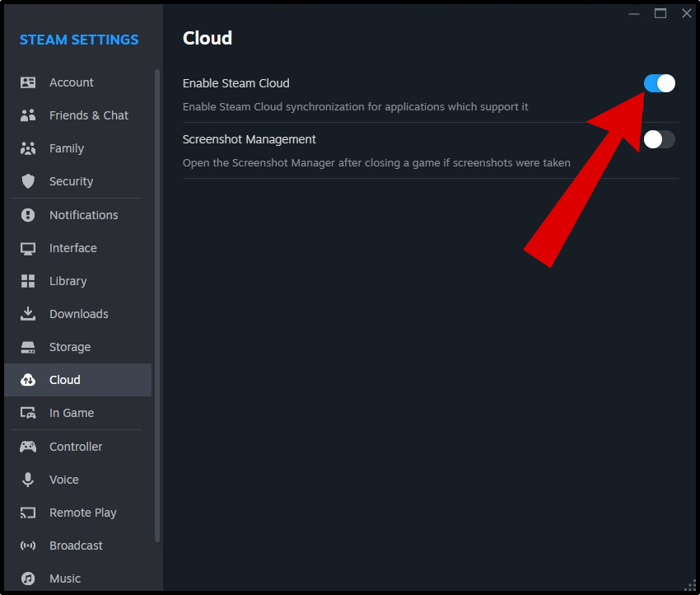Click the Controller gamepad icon
700x595 pixels.
(x=28, y=447)
